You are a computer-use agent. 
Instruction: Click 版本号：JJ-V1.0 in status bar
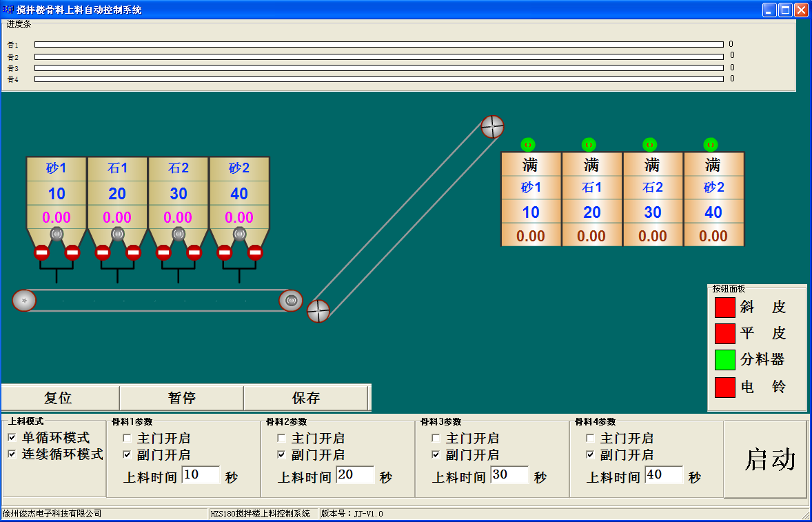pyautogui.click(x=352, y=513)
